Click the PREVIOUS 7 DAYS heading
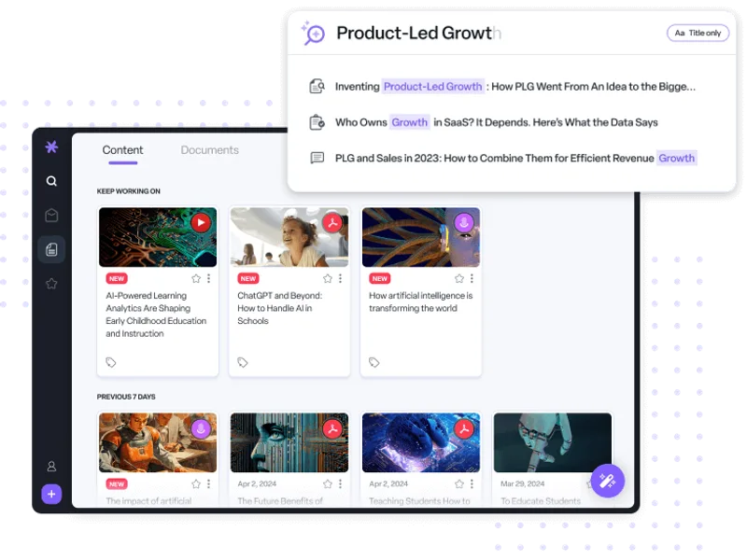The image size is (747, 560). [x=126, y=397]
